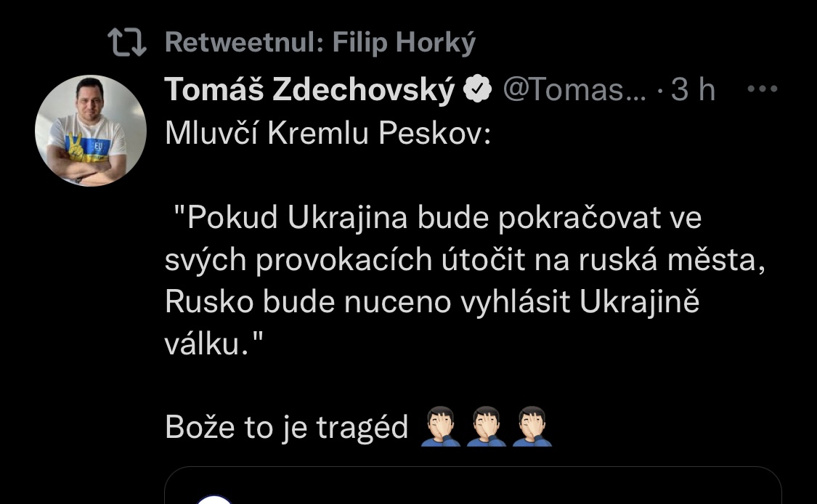Click the line 'Mluvčí Kremlu Peskov:'
The width and height of the screenshot is (817, 504).
pyautogui.click(x=328, y=134)
